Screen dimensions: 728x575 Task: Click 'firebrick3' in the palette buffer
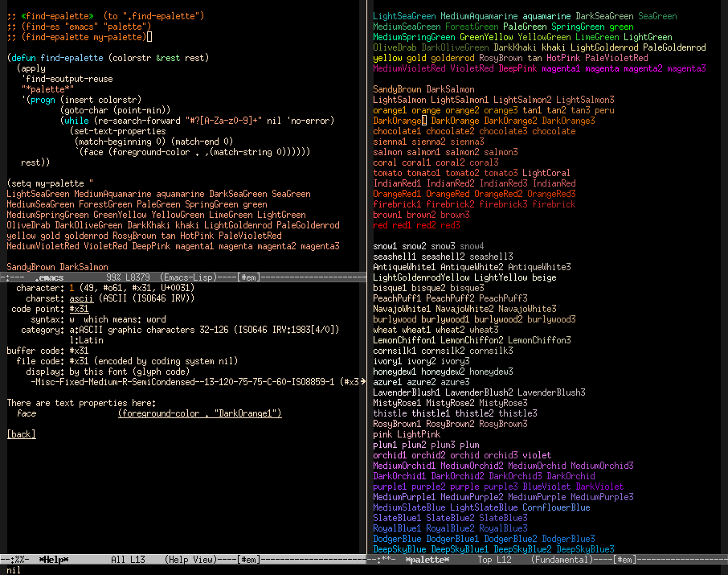pyautogui.click(x=503, y=204)
